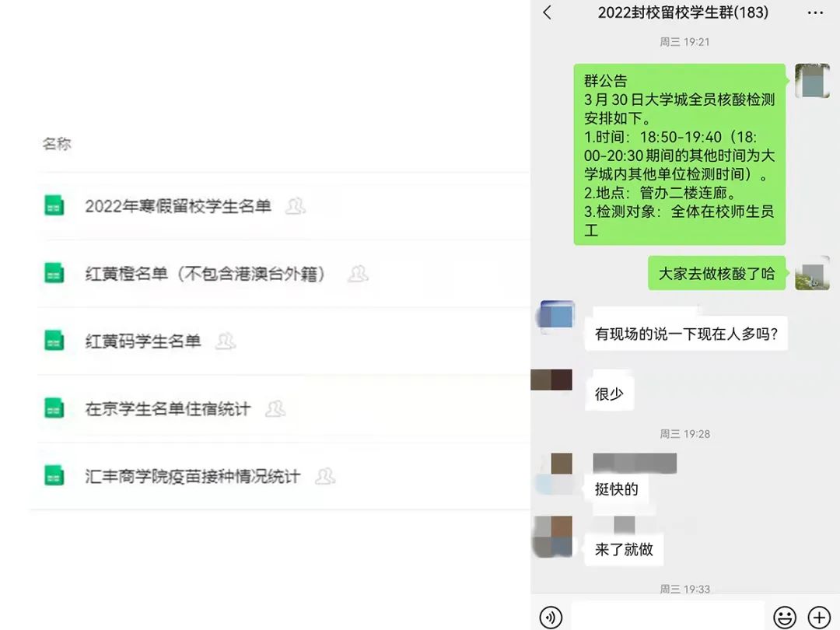Tap the green 群公告 announcement bubble
This screenshot has height=630, width=840.
tap(679, 154)
